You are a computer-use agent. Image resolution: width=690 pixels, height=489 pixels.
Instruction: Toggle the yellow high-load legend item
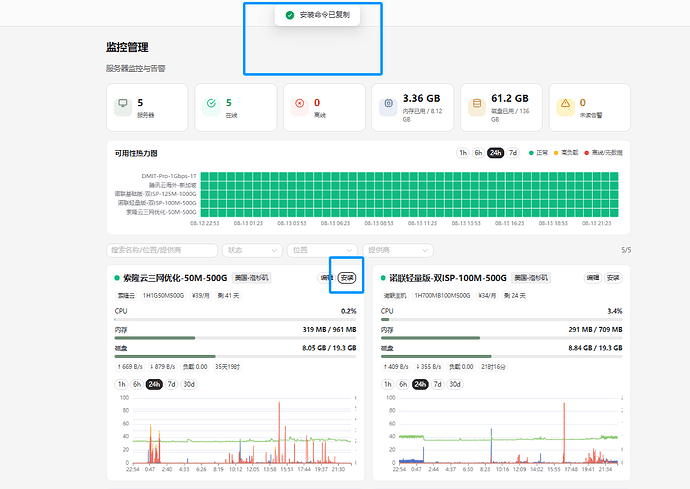(x=565, y=153)
